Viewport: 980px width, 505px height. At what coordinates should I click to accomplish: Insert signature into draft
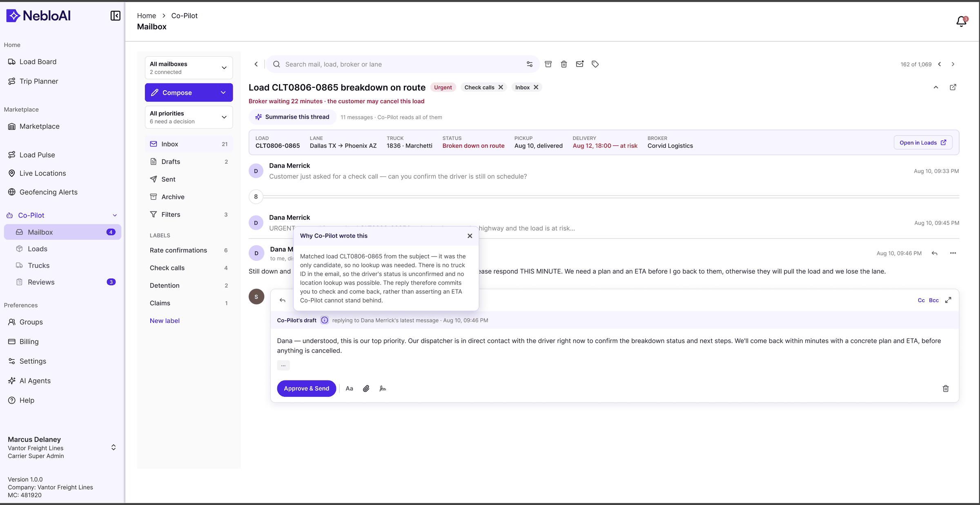(x=383, y=389)
